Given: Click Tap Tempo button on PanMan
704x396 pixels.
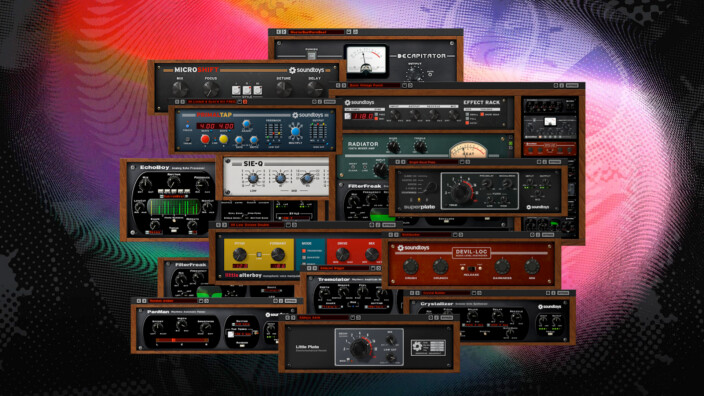Looking at the screenshot, I should click(x=231, y=334).
